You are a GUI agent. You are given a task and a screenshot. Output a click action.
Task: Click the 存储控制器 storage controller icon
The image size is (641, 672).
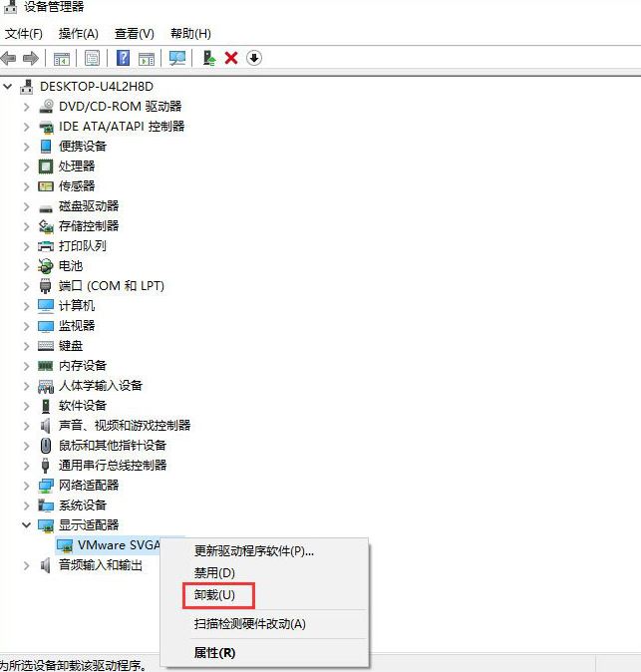pyautogui.click(x=46, y=226)
